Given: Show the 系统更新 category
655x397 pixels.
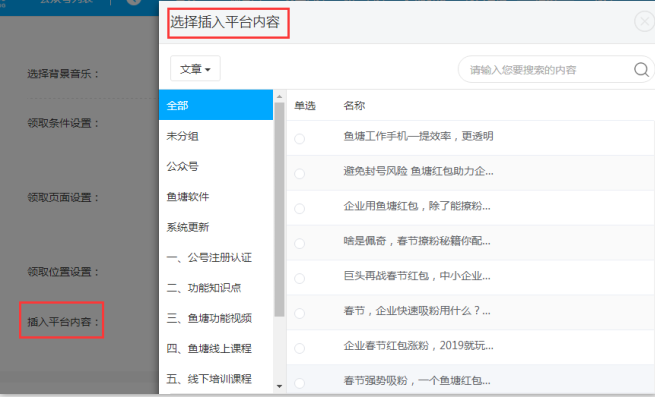Looking at the screenshot, I should [x=216, y=227].
